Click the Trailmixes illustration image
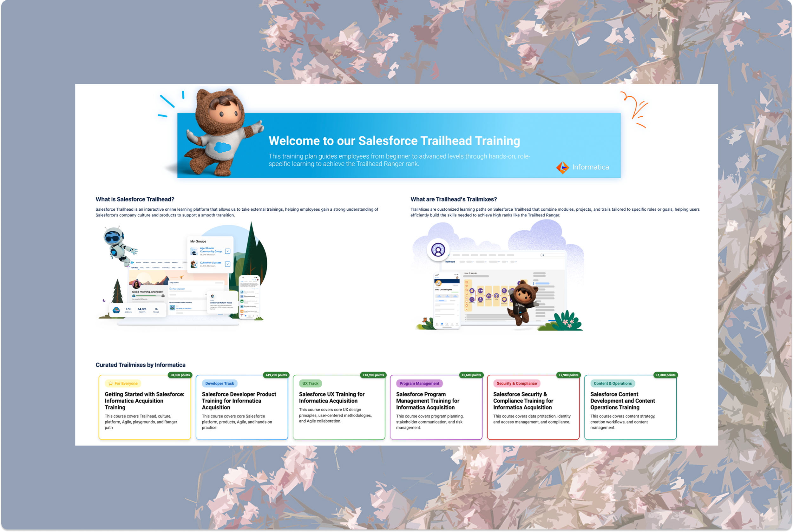 [498, 275]
